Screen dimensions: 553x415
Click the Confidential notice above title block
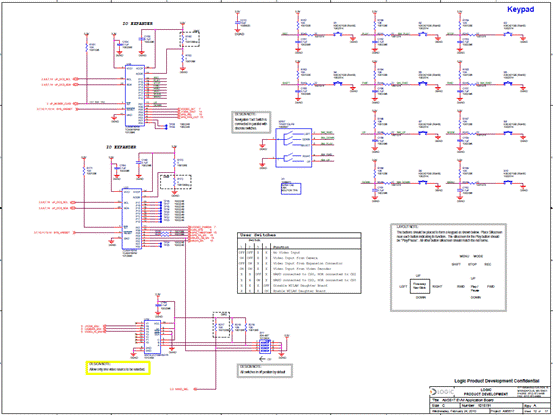tap(497, 381)
